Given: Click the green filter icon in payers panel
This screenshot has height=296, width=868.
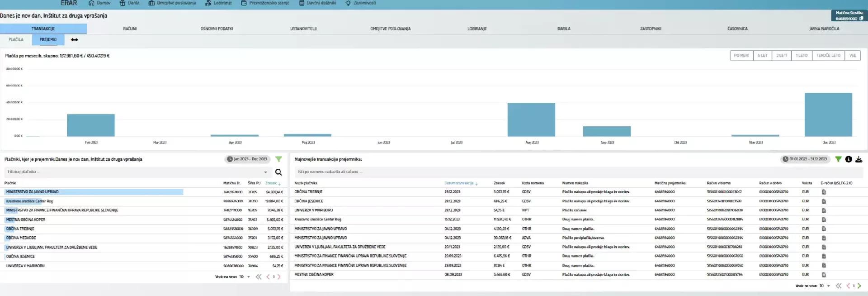Looking at the screenshot, I should (x=278, y=159).
